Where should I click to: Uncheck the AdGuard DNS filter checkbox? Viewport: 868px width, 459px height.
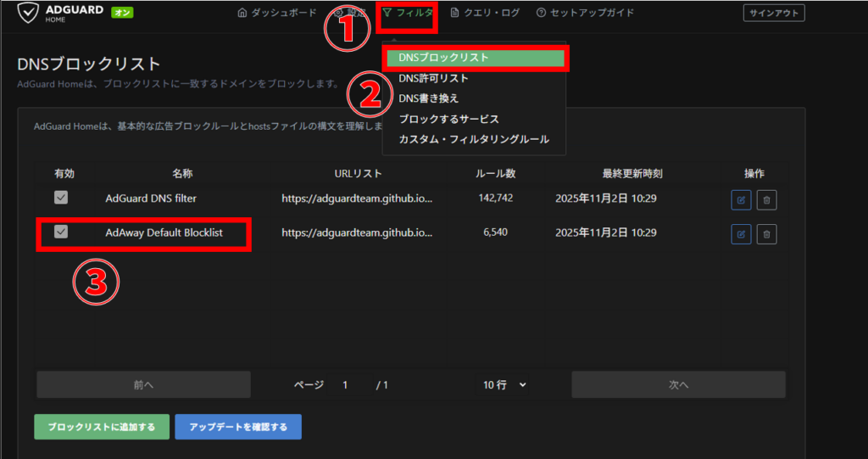point(61,198)
